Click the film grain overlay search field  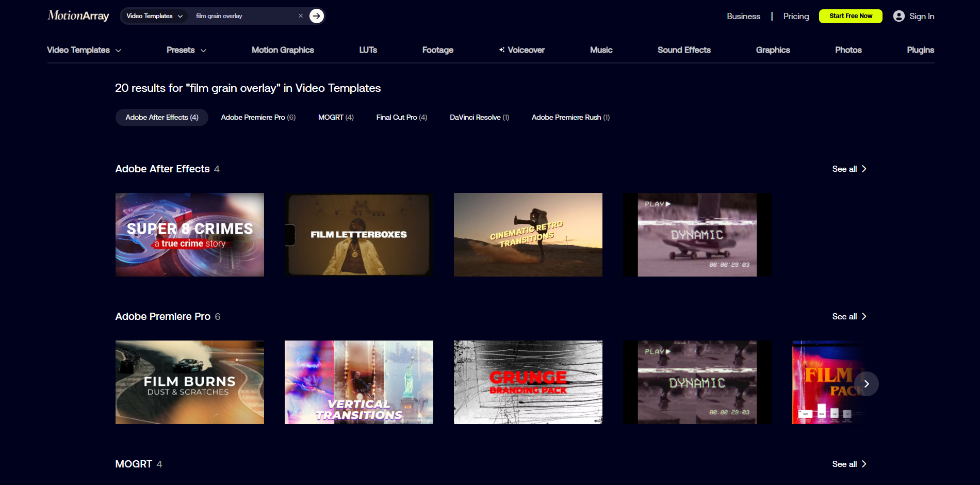243,16
